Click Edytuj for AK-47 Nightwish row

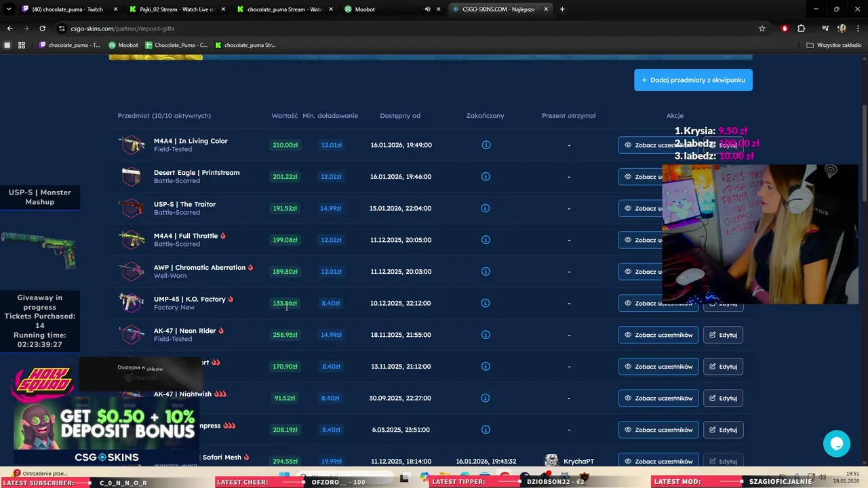tap(723, 398)
